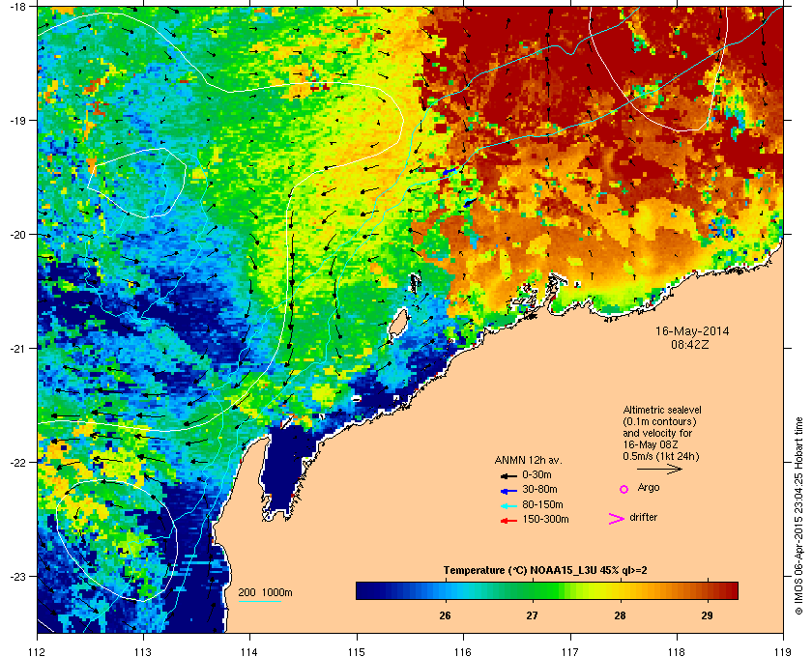
Task: Click the drifter legend label
Action: (x=644, y=517)
